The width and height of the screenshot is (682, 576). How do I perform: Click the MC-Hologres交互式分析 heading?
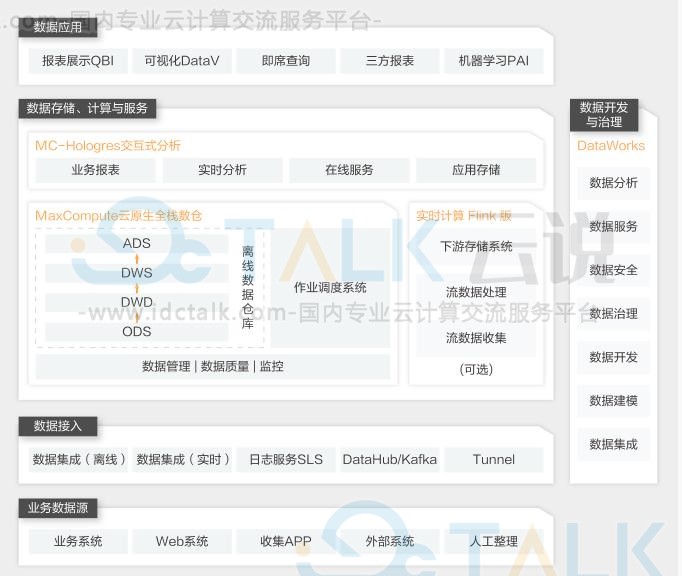click(x=108, y=145)
